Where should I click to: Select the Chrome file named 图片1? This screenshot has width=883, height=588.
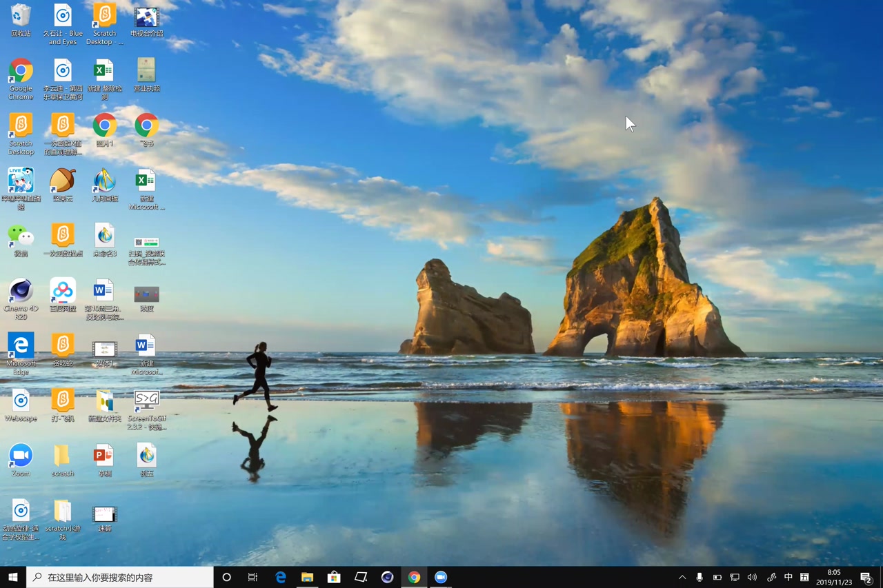tap(105, 131)
